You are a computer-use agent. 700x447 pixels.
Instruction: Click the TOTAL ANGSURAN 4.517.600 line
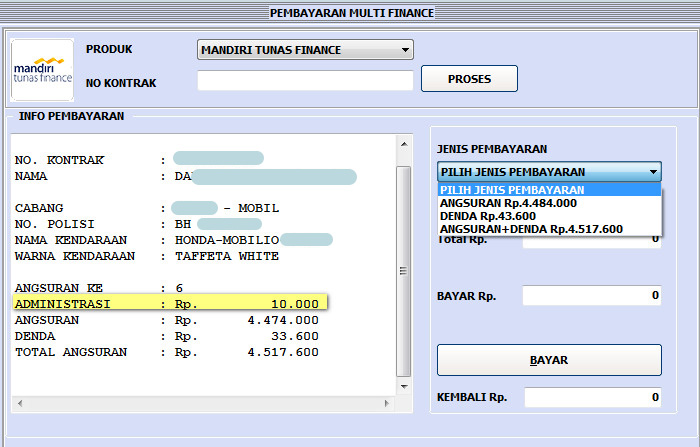tap(167, 352)
